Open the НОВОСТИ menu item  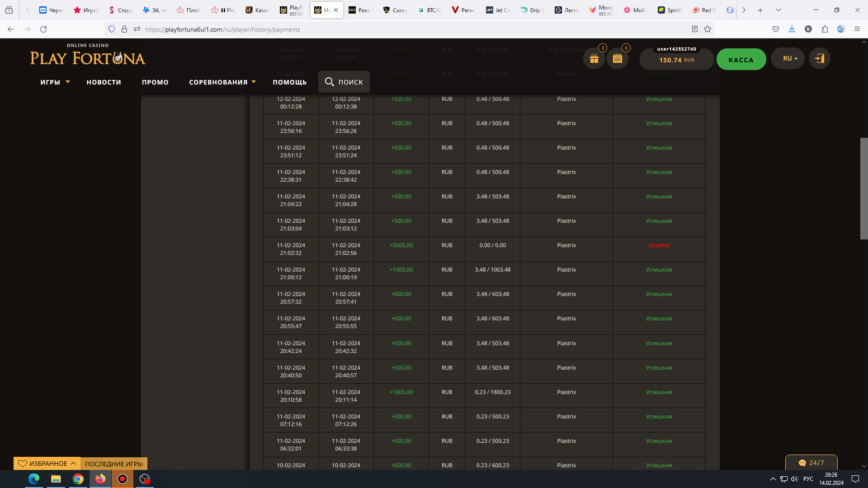coord(104,82)
